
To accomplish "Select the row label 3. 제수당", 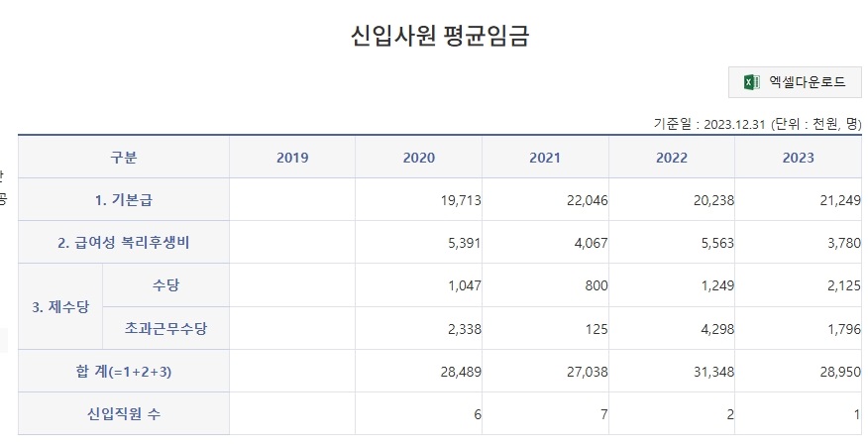I will (x=60, y=306).
